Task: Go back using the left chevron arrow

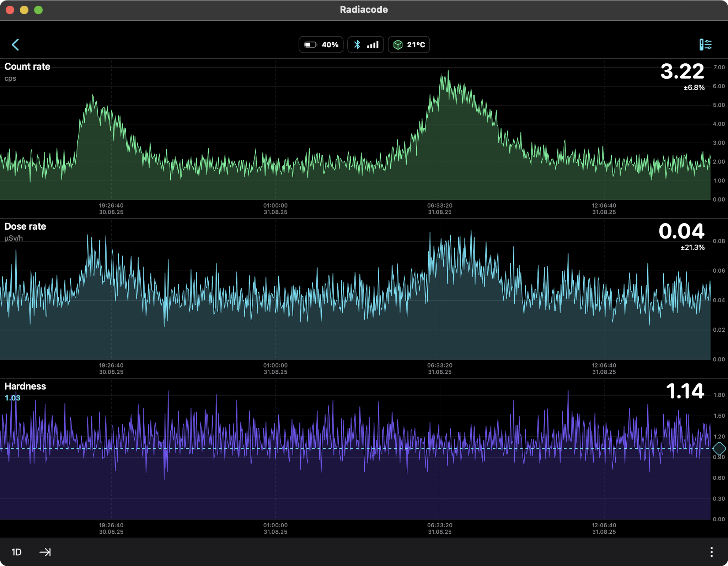Action: [x=15, y=45]
